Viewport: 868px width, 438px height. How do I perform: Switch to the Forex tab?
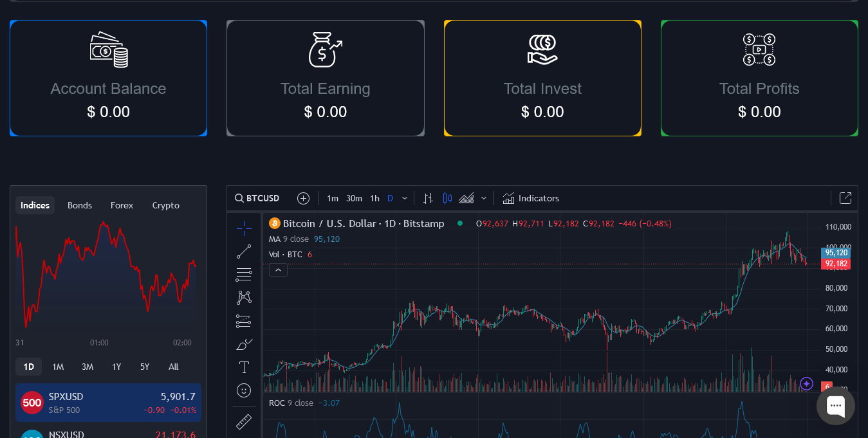pyautogui.click(x=122, y=205)
